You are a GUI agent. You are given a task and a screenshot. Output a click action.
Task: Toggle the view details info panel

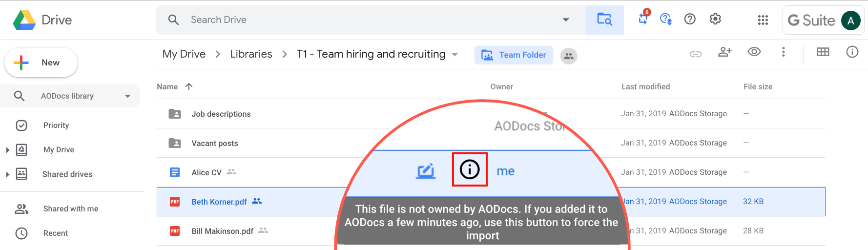[x=852, y=52]
